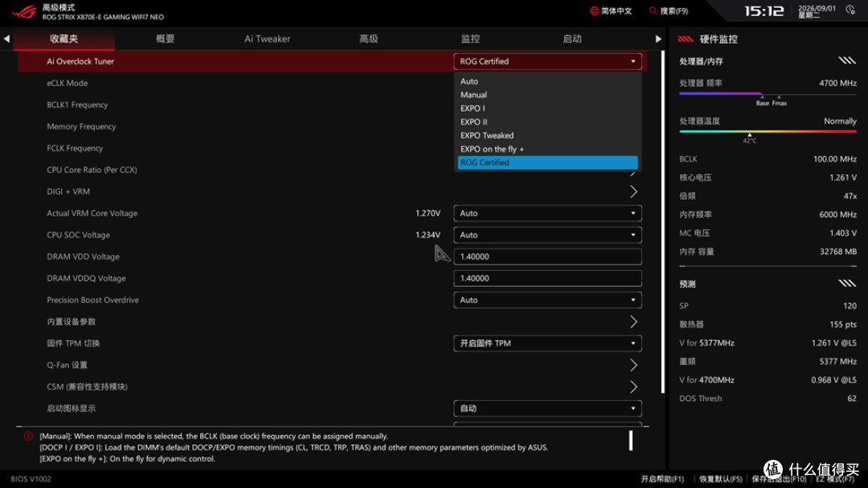
Task: Click 1.234V SOC voltage value
Action: 428,235
